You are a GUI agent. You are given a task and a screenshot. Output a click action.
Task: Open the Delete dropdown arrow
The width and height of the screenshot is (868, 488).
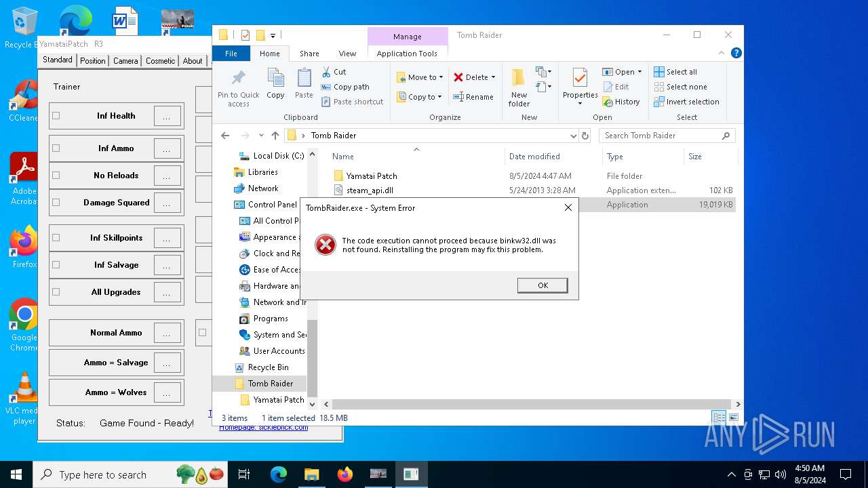click(493, 77)
